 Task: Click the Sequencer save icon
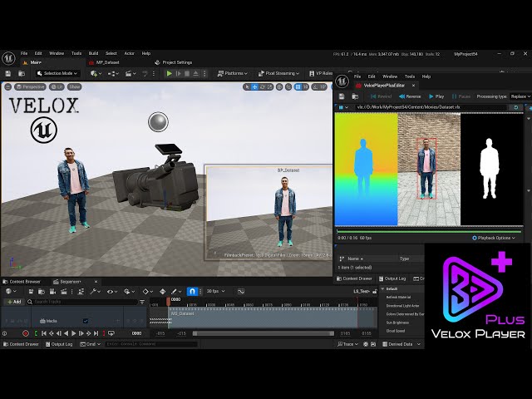coord(31,292)
